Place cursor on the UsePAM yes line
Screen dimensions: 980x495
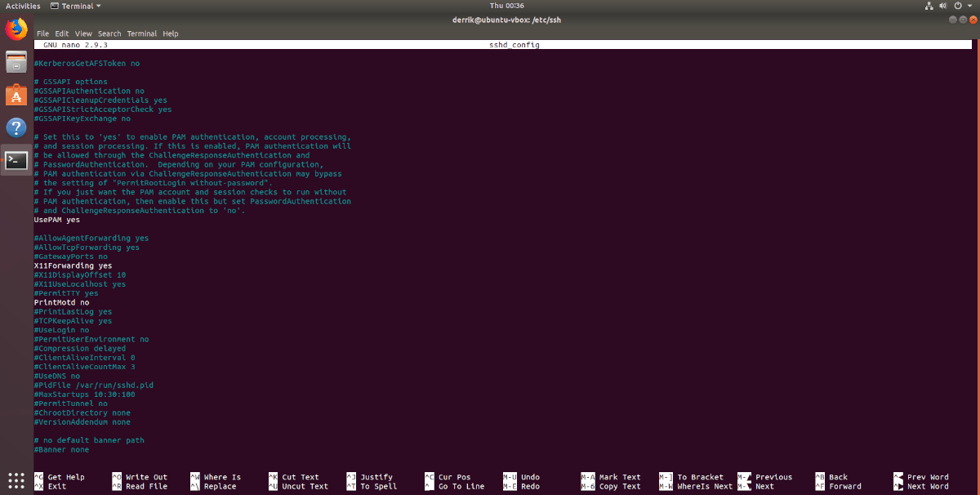click(56, 220)
